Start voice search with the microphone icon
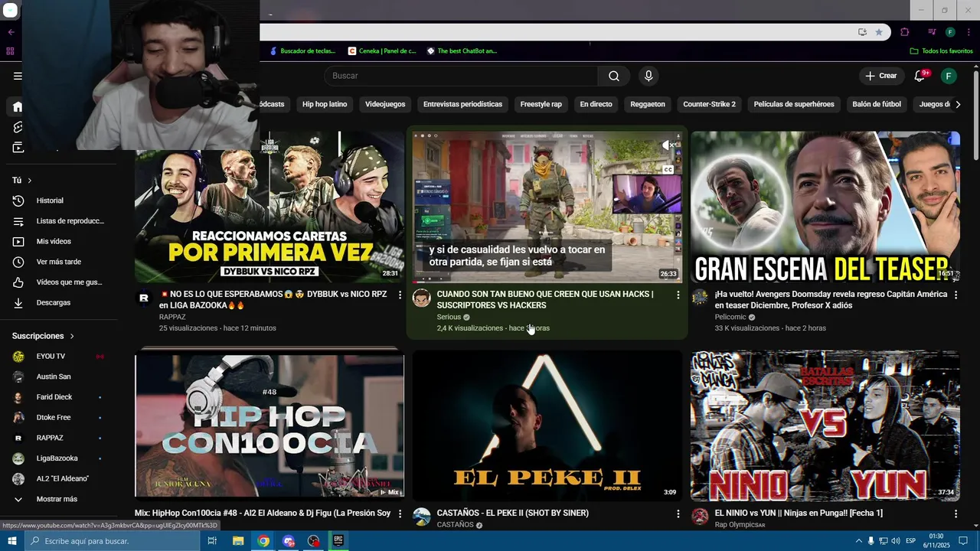Viewport: 980px width, 551px height. point(648,76)
